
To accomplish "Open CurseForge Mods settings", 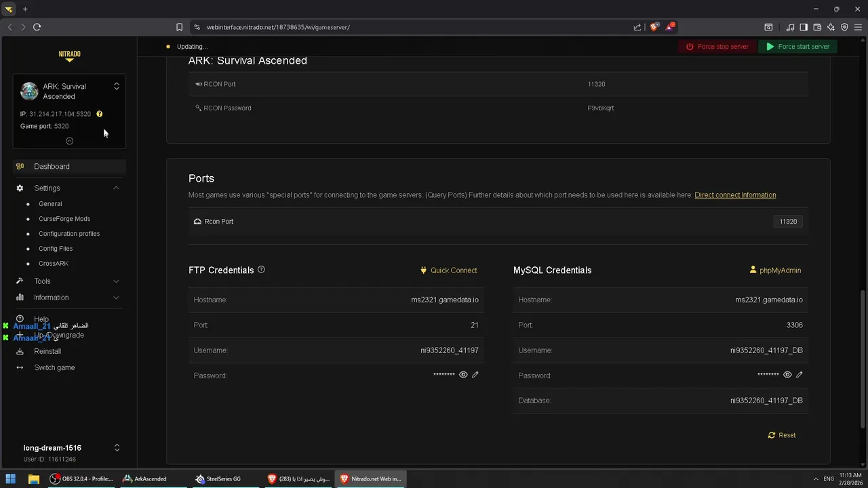I will pos(64,219).
